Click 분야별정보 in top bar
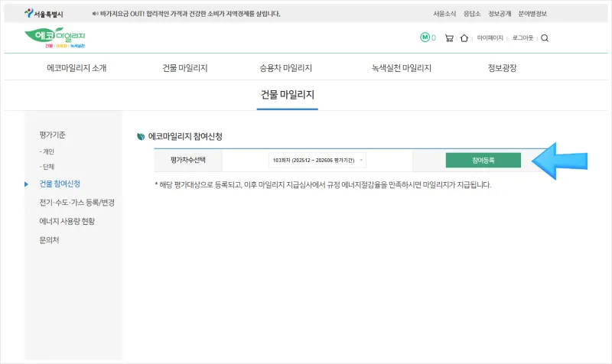This screenshot has width=612, height=364. [x=533, y=14]
